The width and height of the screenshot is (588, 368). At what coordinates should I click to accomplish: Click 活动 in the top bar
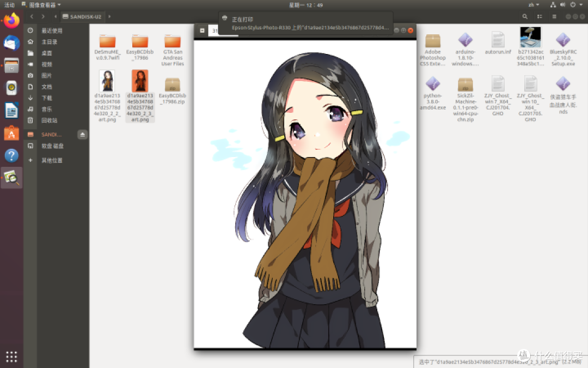click(x=9, y=5)
